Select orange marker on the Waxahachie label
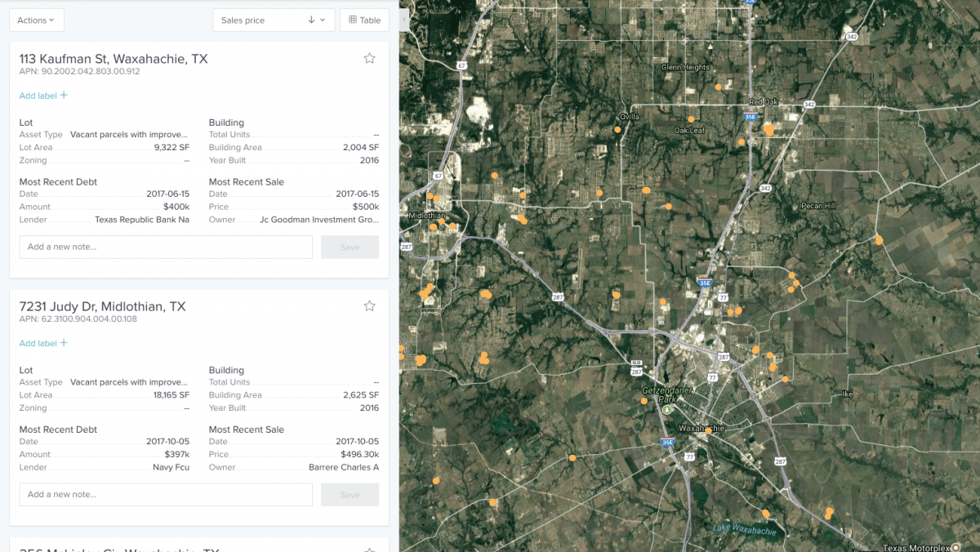This screenshot has width=980, height=552. coord(708,430)
